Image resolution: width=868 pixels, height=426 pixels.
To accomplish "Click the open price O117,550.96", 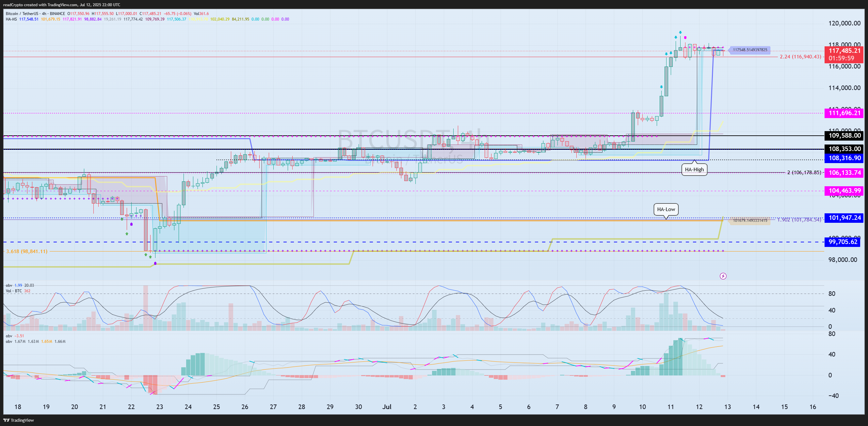I will (x=78, y=14).
